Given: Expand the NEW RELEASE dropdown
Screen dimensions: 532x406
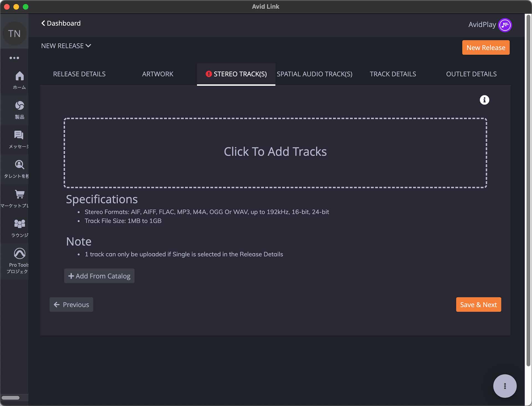Looking at the screenshot, I should [66, 46].
